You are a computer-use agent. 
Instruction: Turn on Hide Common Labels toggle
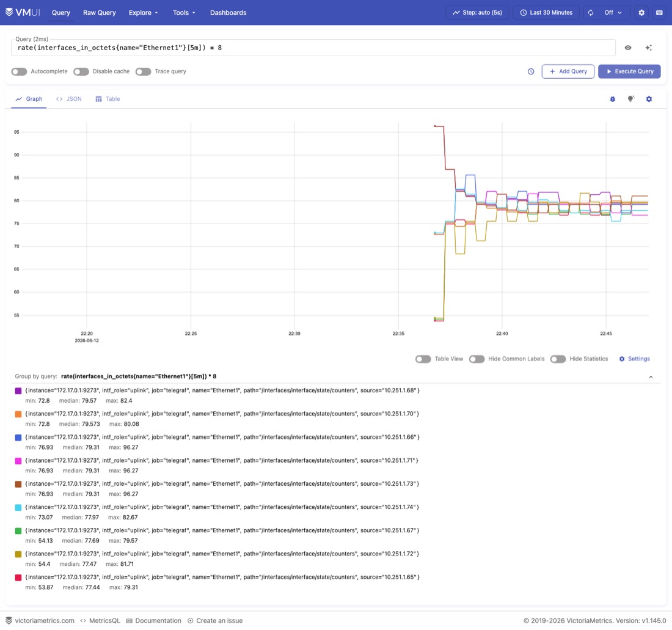(x=477, y=359)
